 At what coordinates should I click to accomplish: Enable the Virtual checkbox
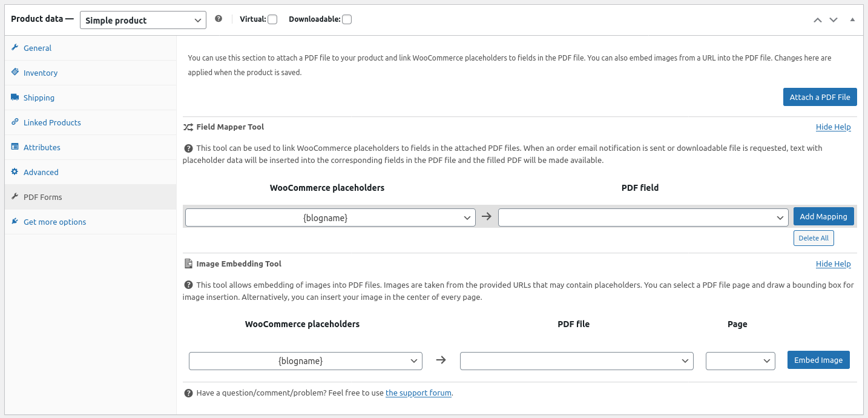coord(272,19)
